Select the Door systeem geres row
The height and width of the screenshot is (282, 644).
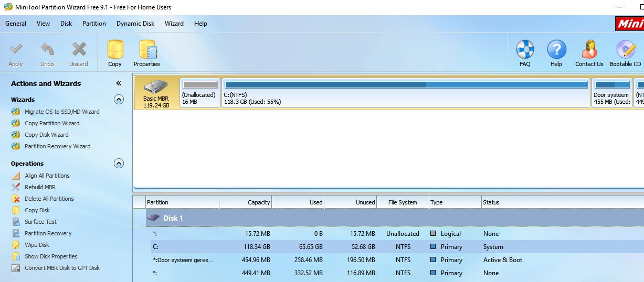tap(395, 260)
